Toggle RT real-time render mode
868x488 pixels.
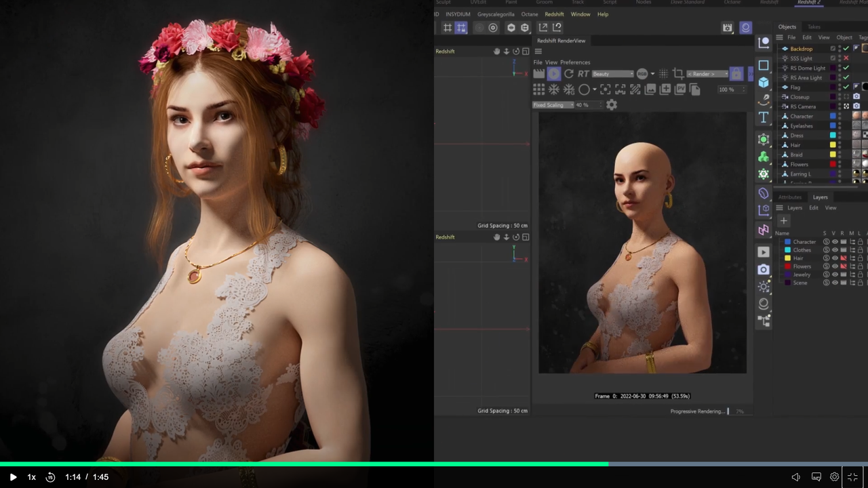point(583,74)
